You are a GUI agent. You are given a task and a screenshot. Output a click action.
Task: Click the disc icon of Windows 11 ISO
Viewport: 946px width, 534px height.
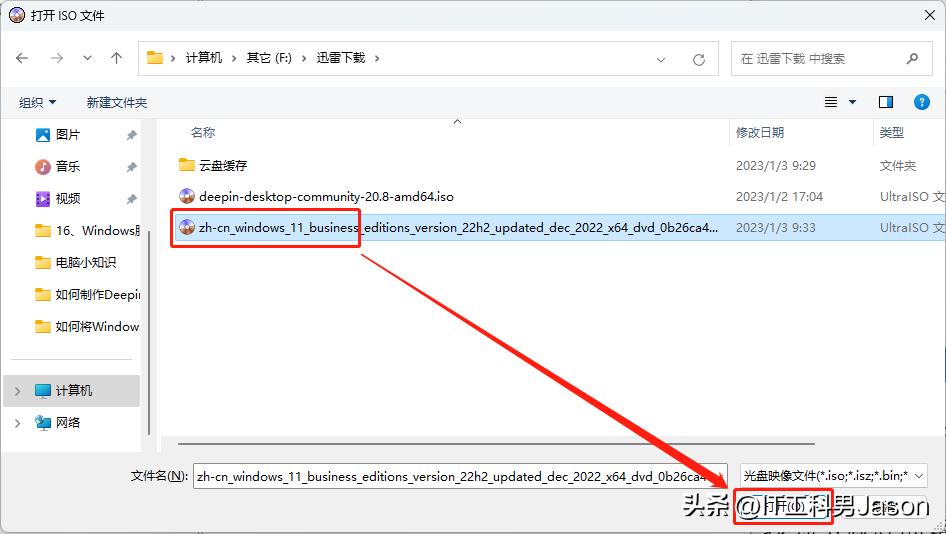(x=187, y=227)
